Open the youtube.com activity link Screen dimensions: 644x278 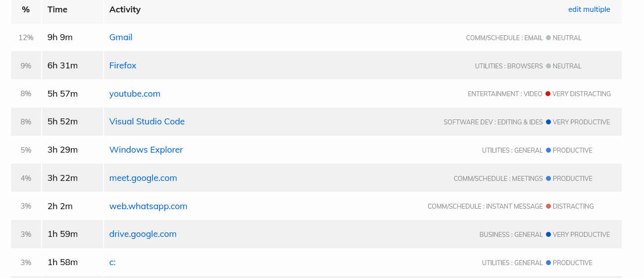[x=135, y=94]
